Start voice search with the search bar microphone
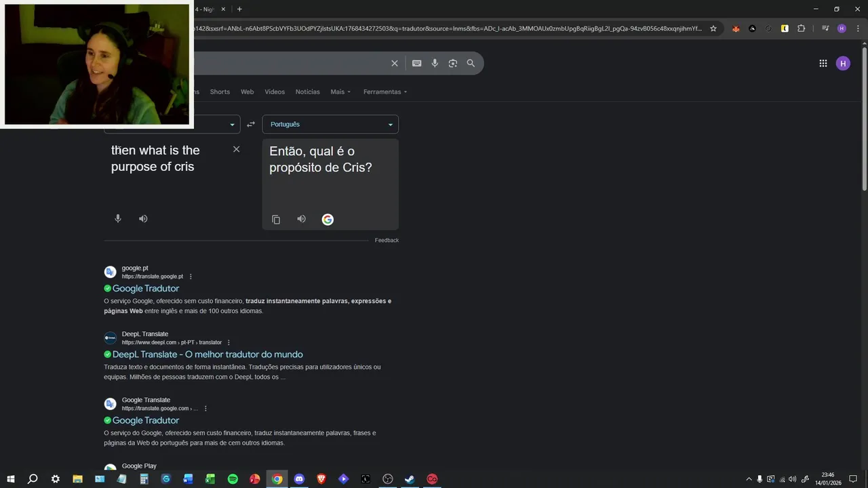Viewport: 868px width, 488px height. point(435,63)
